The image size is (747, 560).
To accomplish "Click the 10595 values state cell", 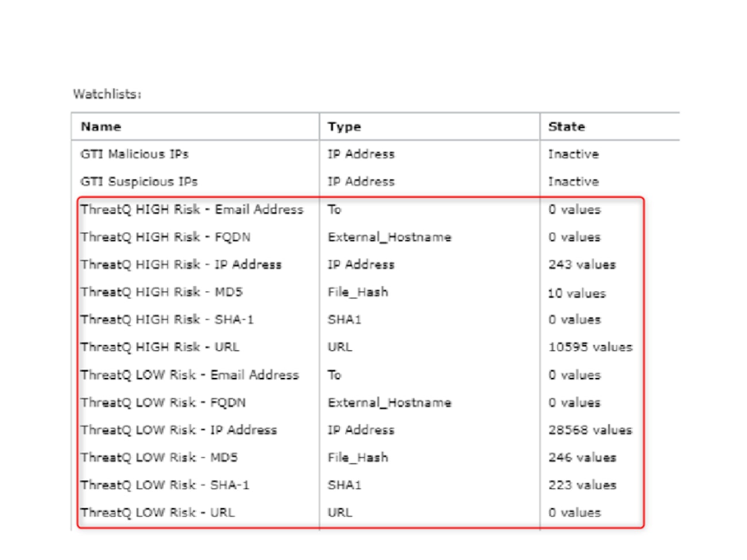I will point(590,347).
